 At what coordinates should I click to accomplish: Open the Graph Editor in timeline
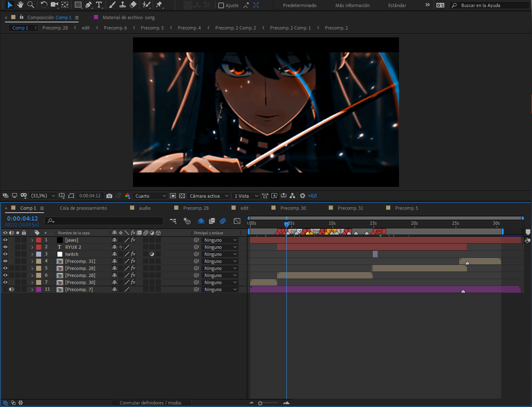tap(237, 221)
